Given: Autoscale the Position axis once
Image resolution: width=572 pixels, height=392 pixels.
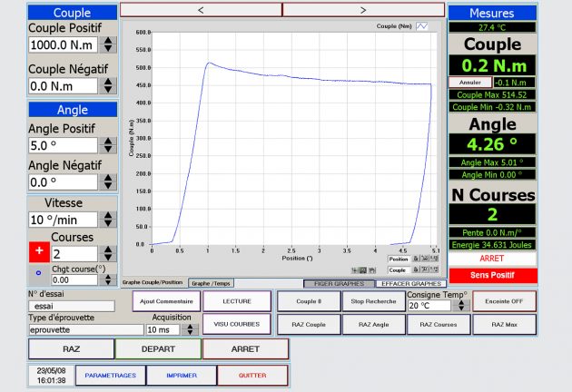Looking at the screenshot, I should coord(425,259).
